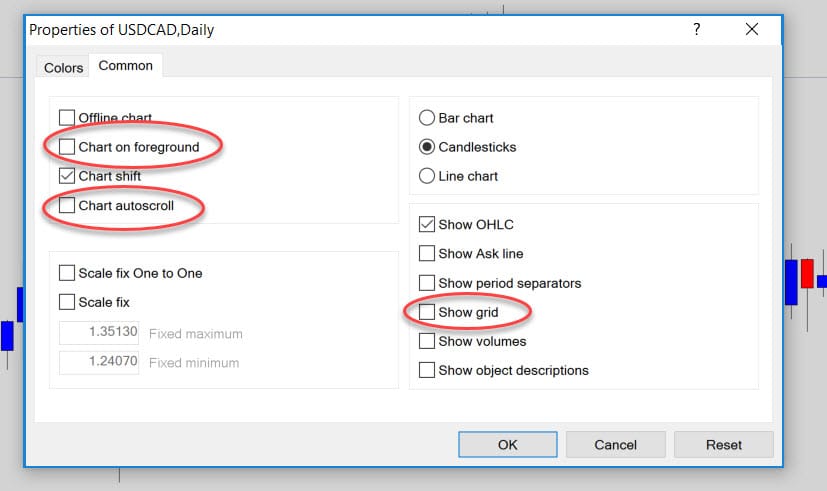Screen dimensions: 827x491
Task: Confirm settings with the OK button
Action: 507,445
